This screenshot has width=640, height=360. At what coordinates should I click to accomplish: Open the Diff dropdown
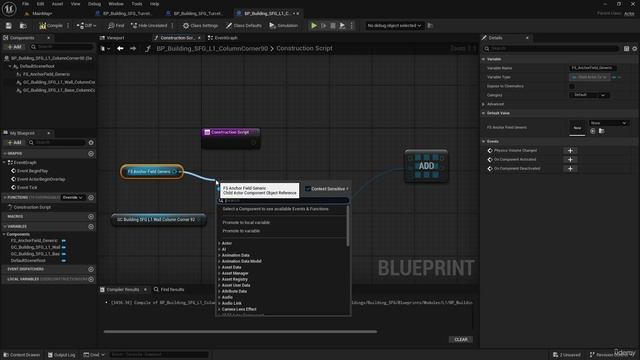click(x=86, y=26)
